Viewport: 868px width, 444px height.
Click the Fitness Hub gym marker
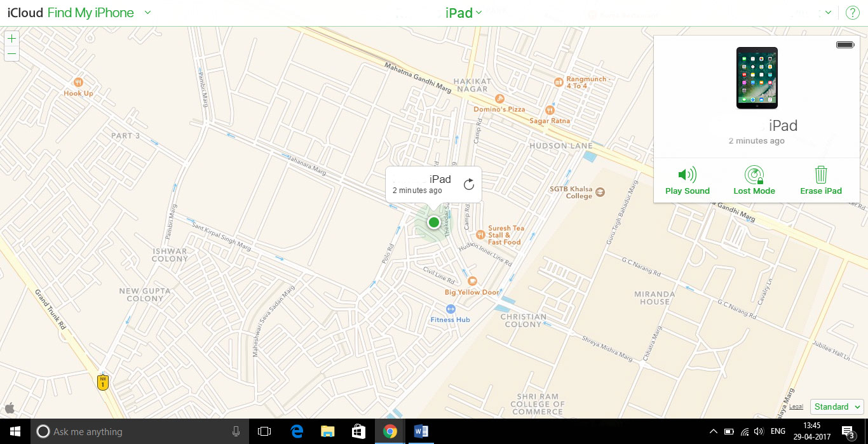click(x=451, y=309)
